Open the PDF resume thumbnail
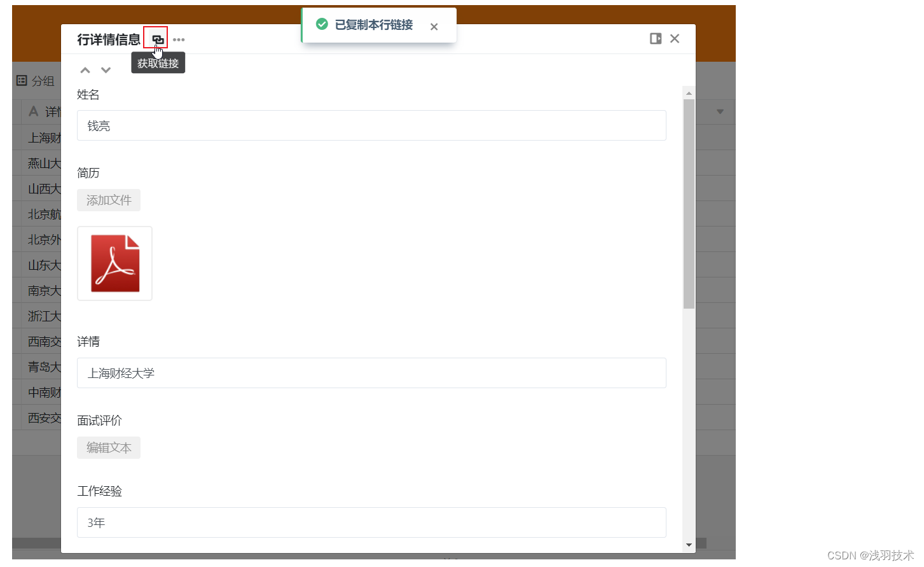The height and width of the screenshot is (567, 924). pos(114,263)
